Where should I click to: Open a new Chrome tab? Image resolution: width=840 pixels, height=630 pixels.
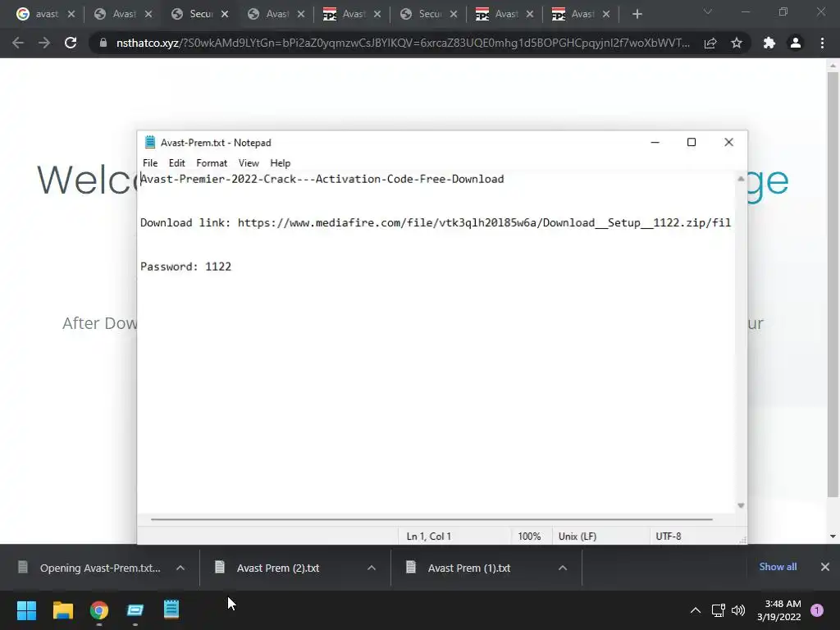click(637, 15)
